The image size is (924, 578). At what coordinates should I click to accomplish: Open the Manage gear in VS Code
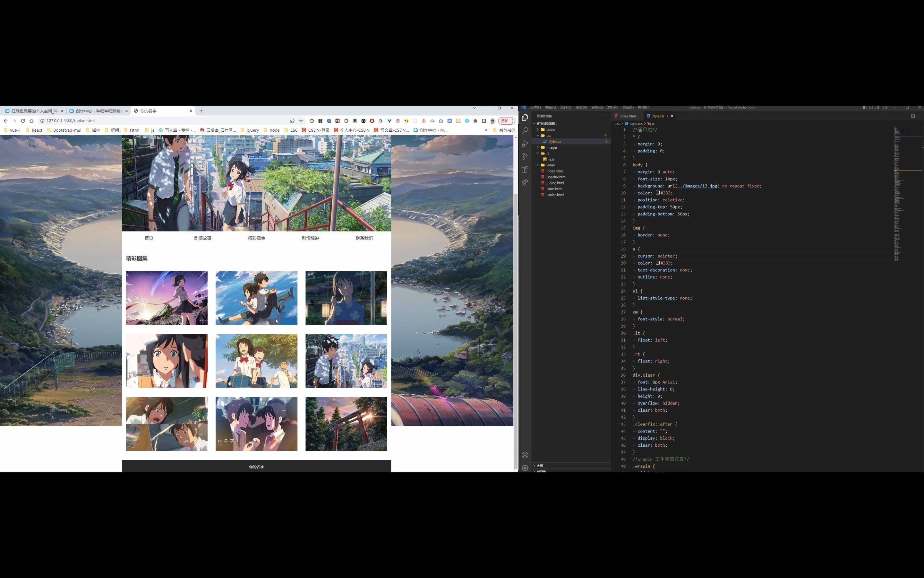(x=525, y=468)
